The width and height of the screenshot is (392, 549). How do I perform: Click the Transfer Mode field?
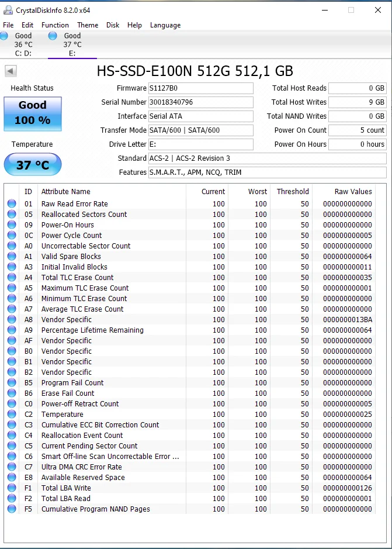(200, 130)
